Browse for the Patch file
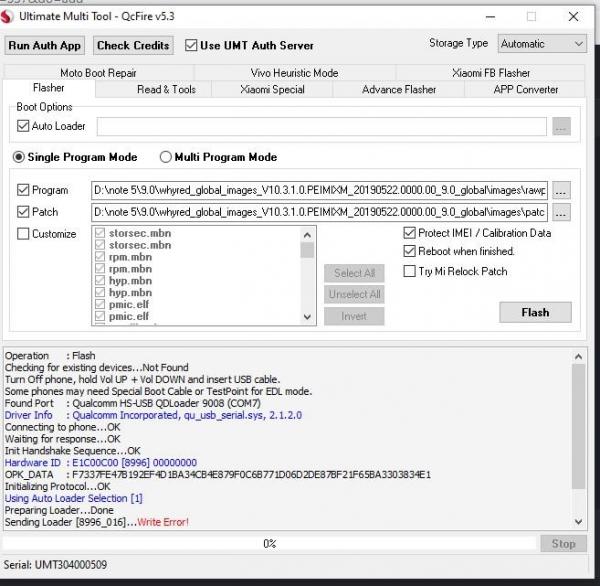600x586 pixels. pyautogui.click(x=561, y=212)
